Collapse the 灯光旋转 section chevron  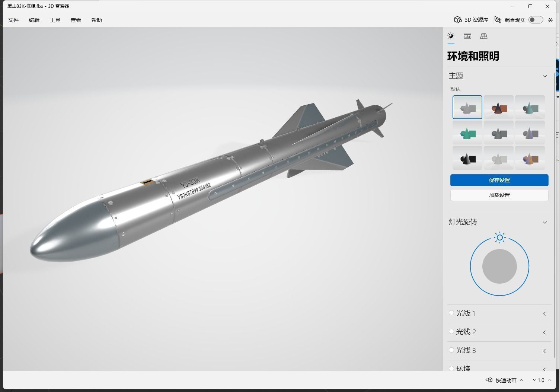coord(545,222)
